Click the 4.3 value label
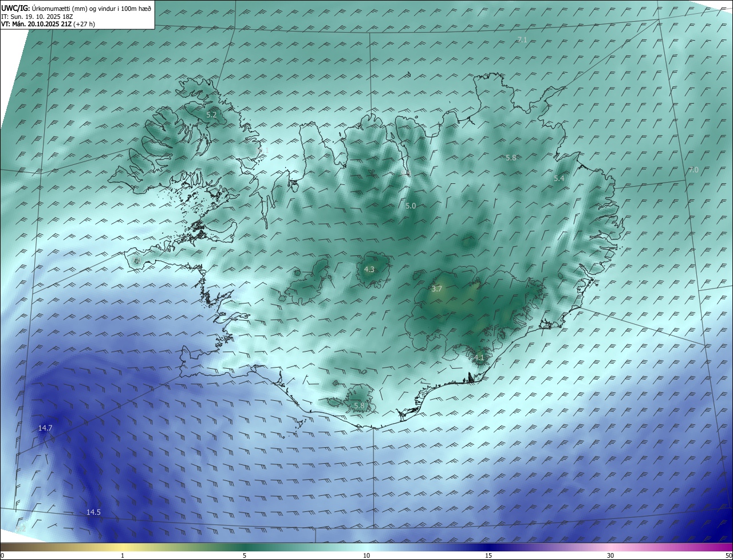The width and height of the screenshot is (733, 560). point(369,269)
